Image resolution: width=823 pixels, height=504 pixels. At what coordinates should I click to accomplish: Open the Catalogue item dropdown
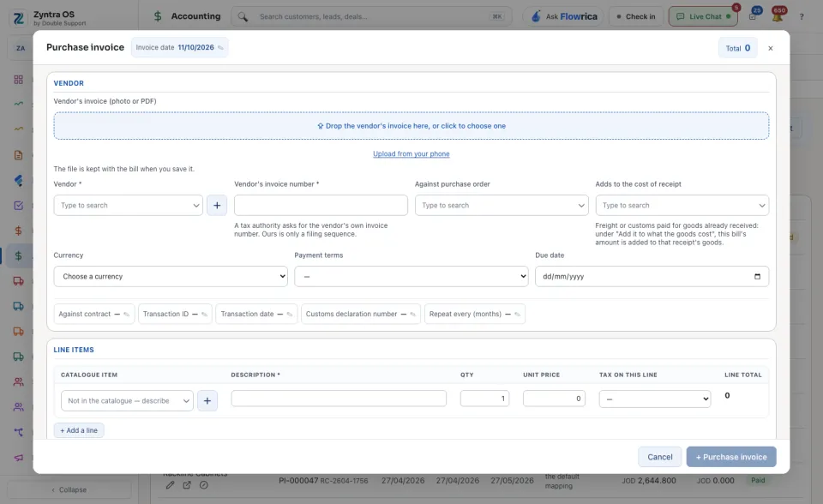coord(127,400)
